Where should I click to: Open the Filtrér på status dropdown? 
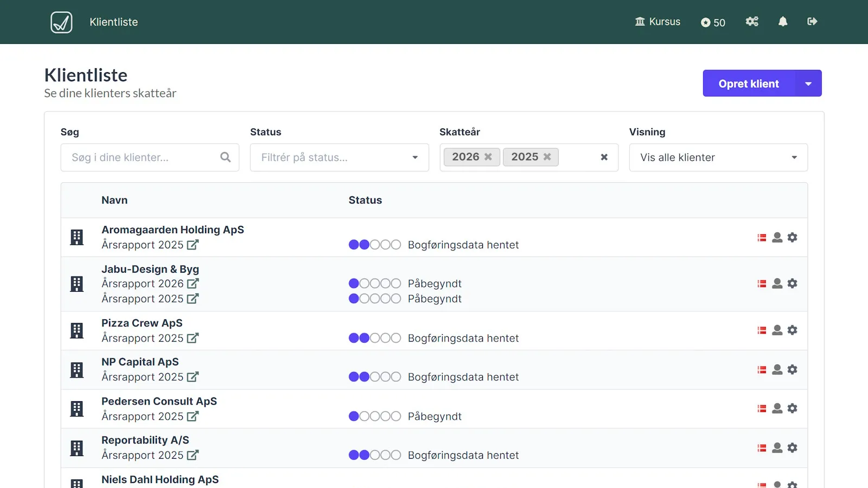(x=339, y=157)
